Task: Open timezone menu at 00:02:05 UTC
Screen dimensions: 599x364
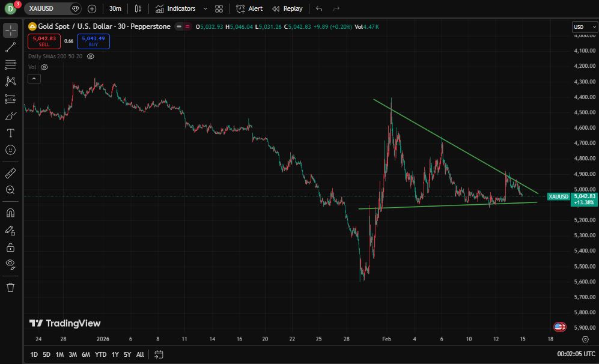Action: pos(576,354)
